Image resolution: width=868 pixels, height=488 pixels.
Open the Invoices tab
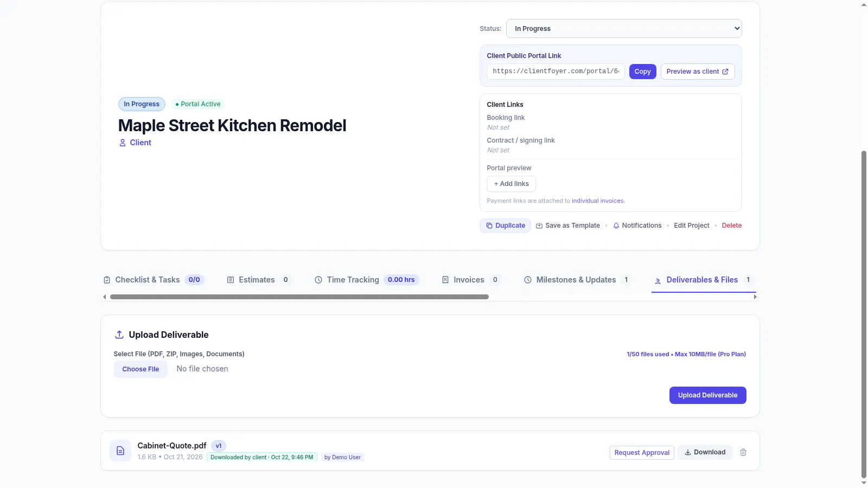tap(470, 280)
